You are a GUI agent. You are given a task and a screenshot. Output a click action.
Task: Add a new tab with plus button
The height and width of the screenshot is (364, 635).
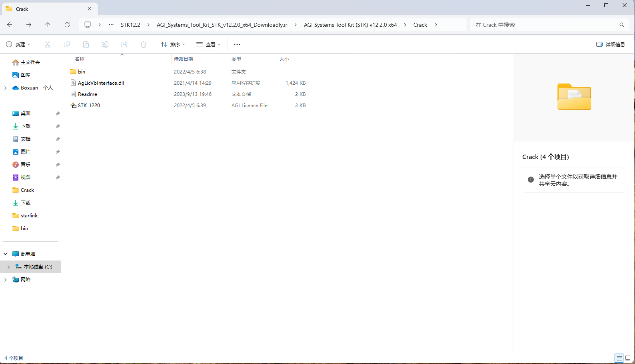tap(107, 9)
